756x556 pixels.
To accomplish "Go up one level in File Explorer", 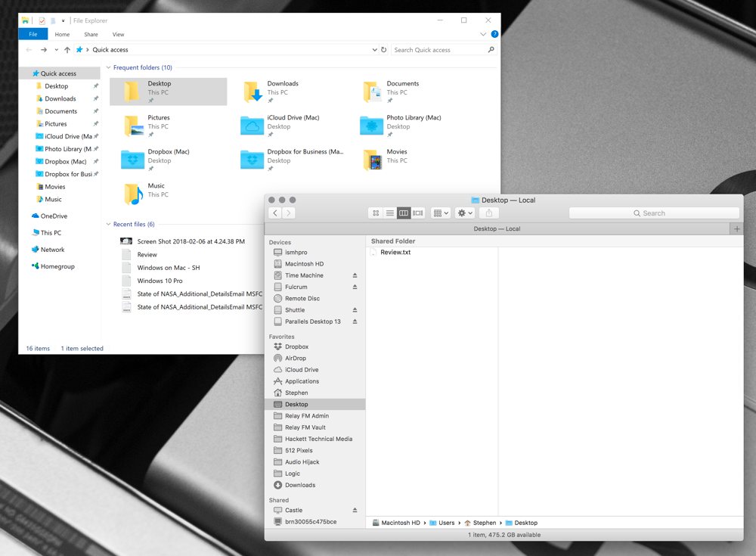I will (x=67, y=50).
